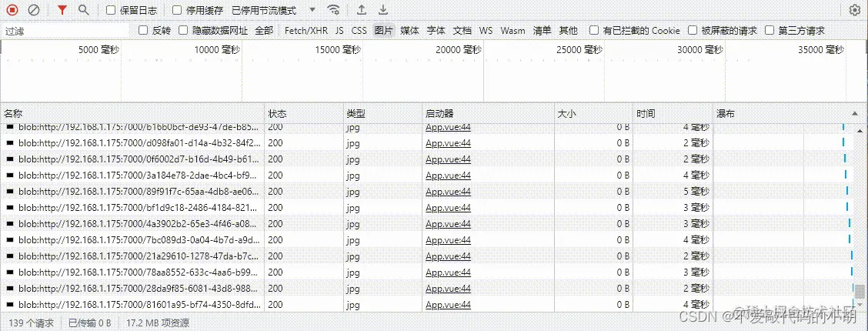Check 隐藏数据网址 option
Screen dimensions: 868x331
coord(183,31)
